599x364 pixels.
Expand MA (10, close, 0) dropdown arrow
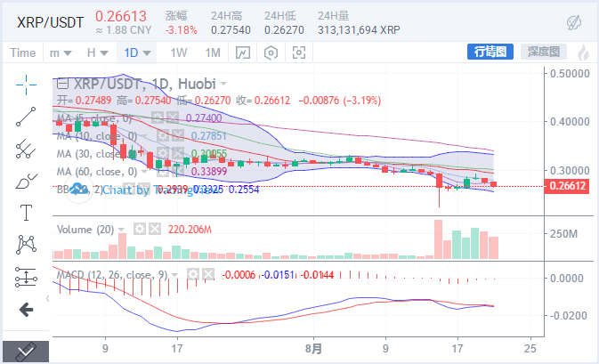coord(145,136)
